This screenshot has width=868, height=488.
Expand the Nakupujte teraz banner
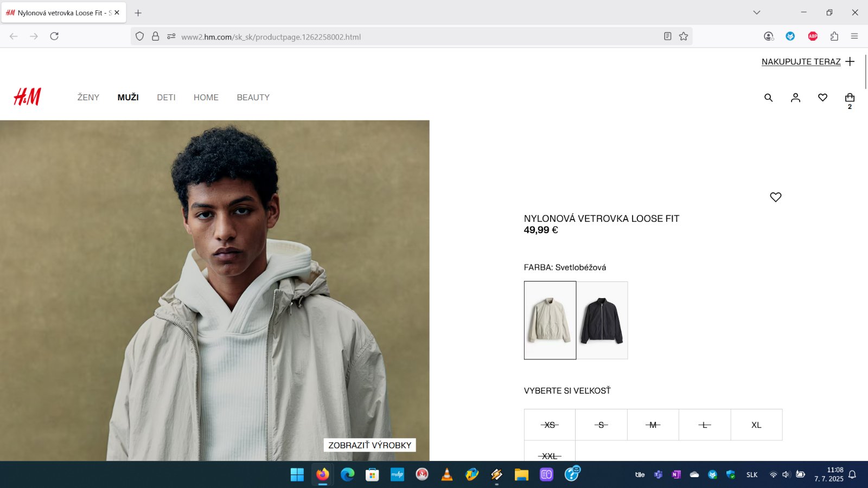coord(808,62)
